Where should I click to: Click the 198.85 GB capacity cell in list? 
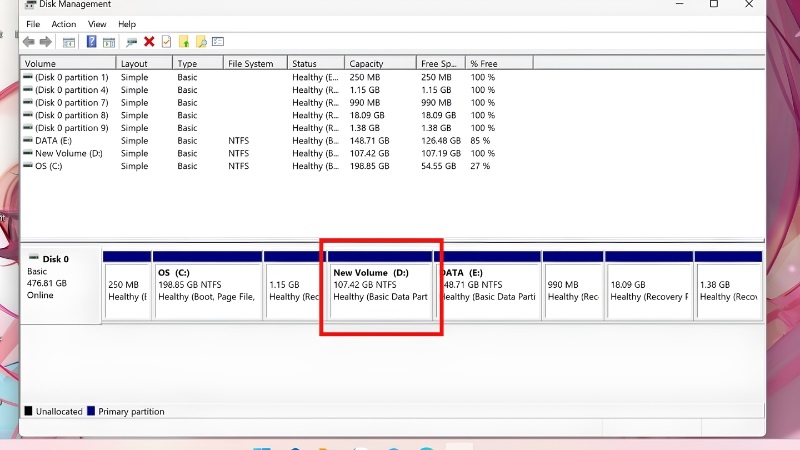(x=369, y=166)
